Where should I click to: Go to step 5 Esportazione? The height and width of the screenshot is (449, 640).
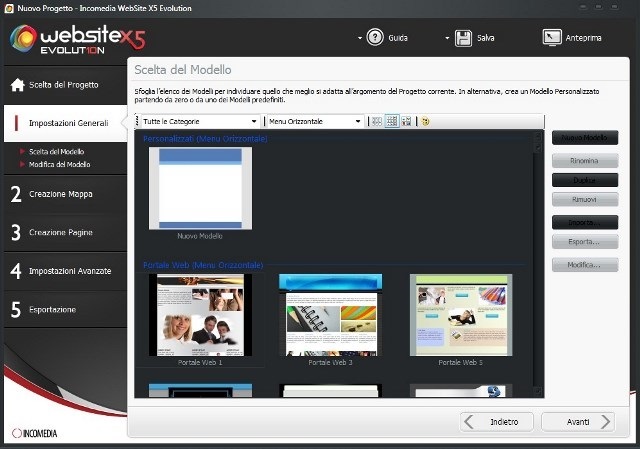(x=65, y=309)
